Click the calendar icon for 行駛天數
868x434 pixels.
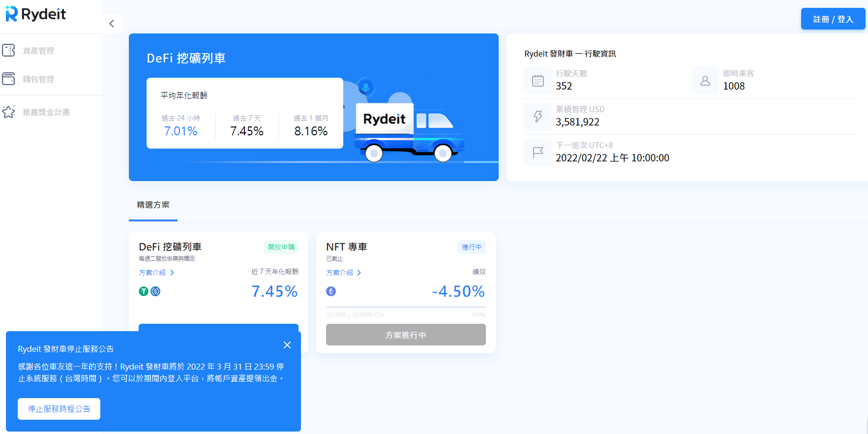pos(538,81)
